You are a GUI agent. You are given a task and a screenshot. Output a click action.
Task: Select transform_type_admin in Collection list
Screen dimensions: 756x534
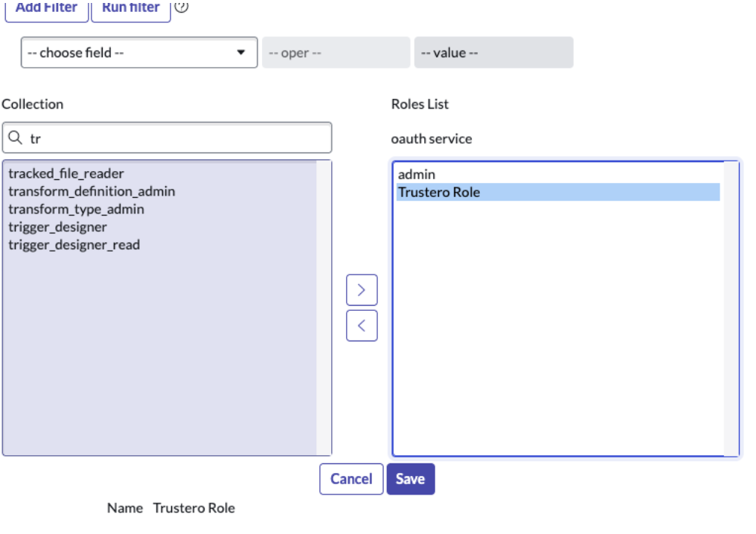click(x=76, y=210)
